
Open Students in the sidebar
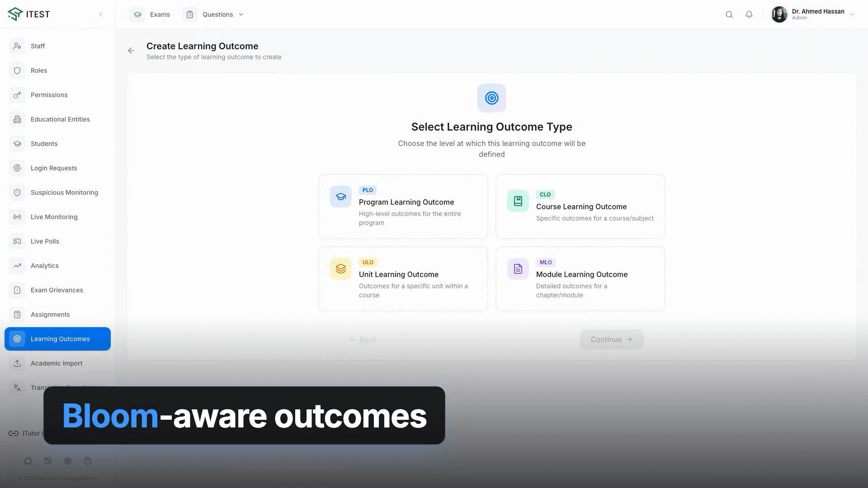[x=57, y=144]
